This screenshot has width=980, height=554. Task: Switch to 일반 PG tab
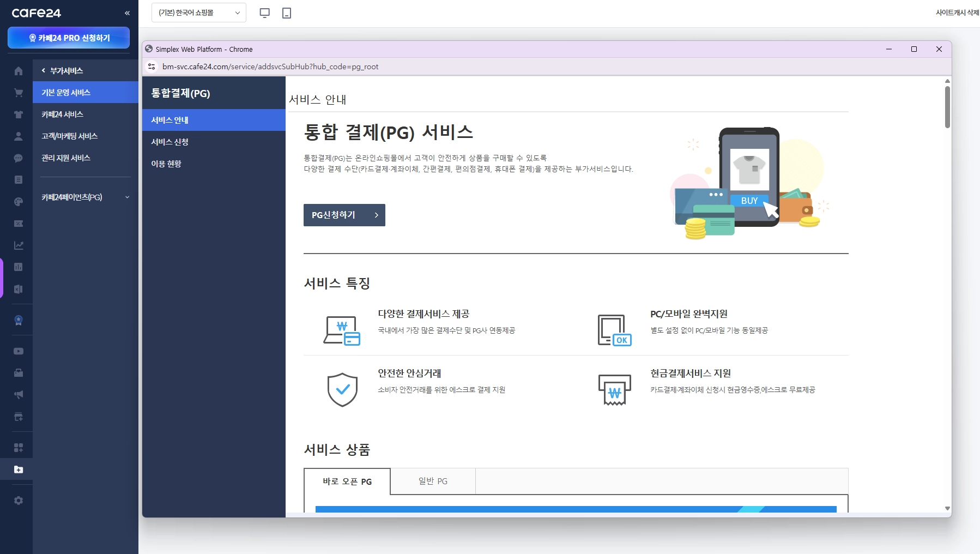pos(433,481)
